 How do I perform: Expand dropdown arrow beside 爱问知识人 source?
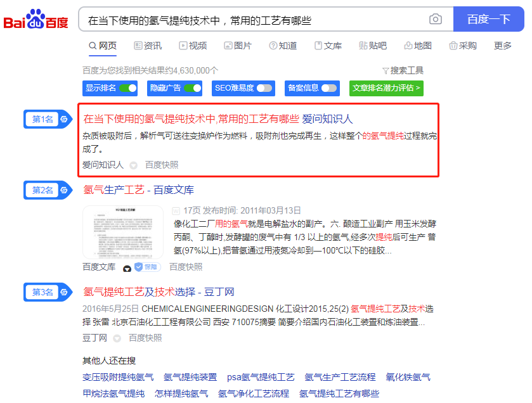point(134,165)
